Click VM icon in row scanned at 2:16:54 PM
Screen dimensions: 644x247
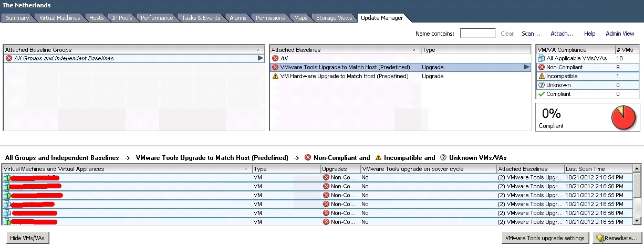coord(7,177)
